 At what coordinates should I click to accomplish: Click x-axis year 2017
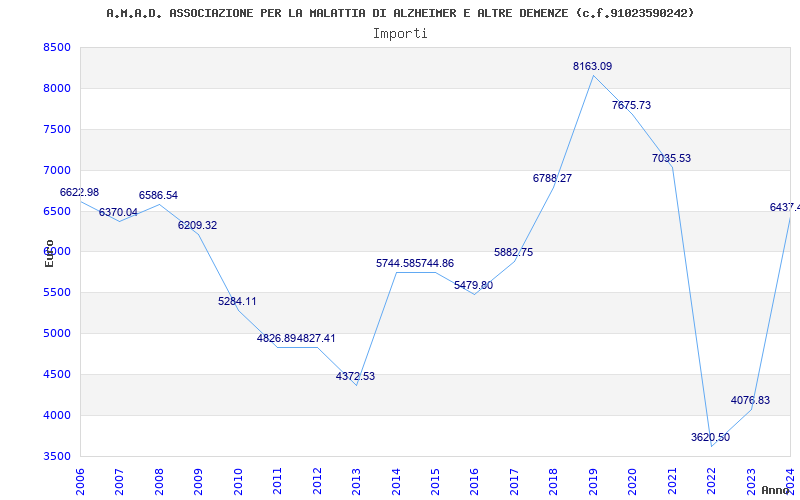coord(514,482)
